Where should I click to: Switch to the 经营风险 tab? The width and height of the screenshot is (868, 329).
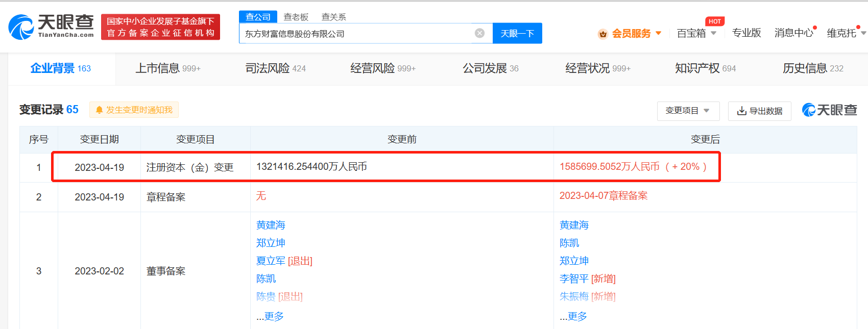[383, 68]
